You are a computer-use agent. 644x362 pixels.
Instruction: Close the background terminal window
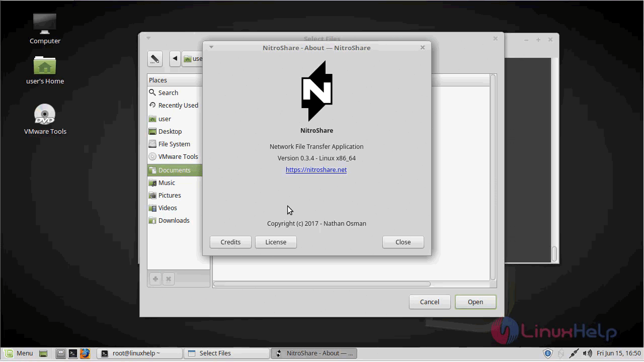click(550, 40)
